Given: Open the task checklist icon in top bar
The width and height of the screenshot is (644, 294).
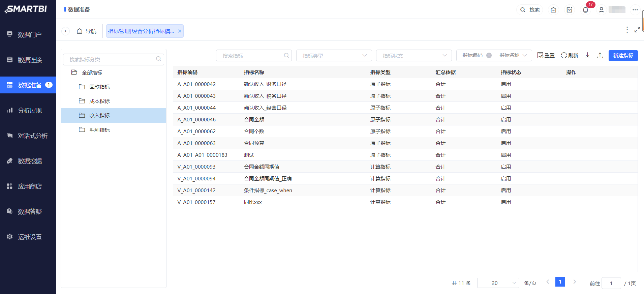Looking at the screenshot, I should [570, 10].
